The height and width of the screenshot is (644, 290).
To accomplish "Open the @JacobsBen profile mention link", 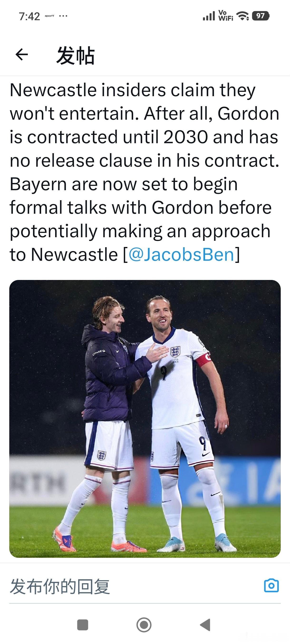I will pyautogui.click(x=181, y=255).
